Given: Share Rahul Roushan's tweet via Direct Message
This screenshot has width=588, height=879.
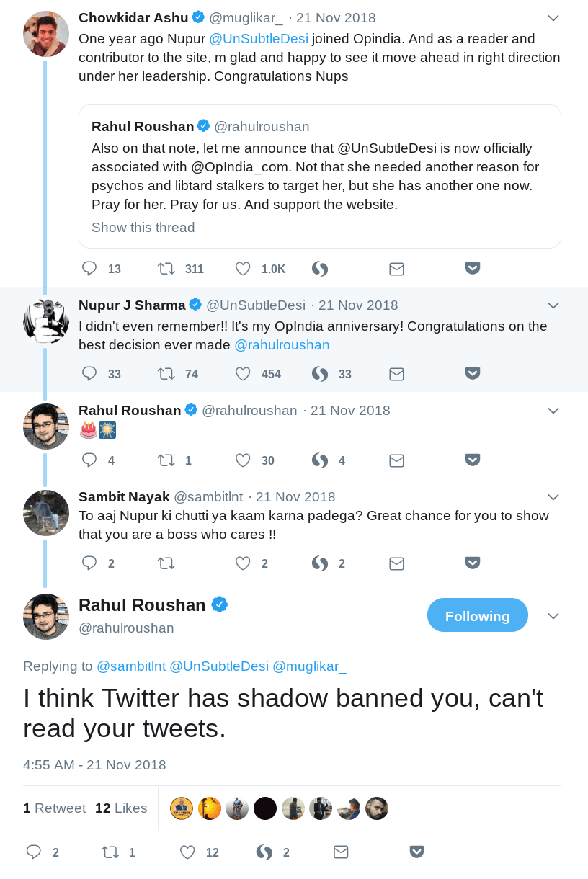Looking at the screenshot, I should [341, 852].
